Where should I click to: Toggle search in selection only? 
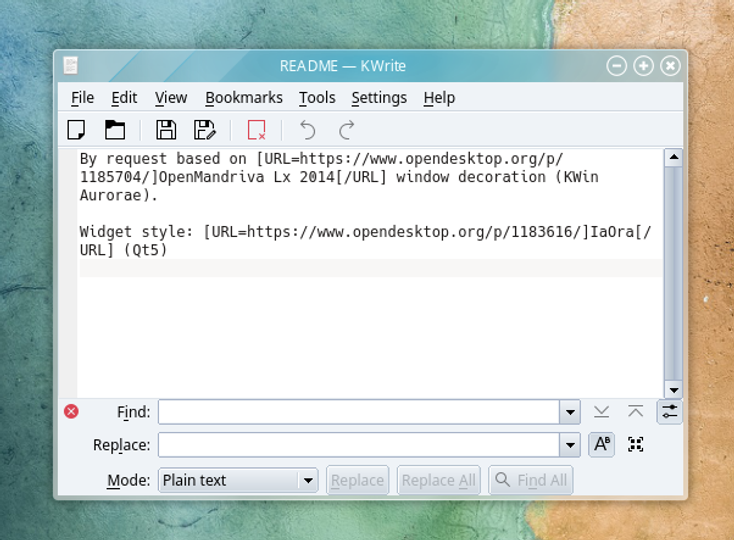coord(635,444)
